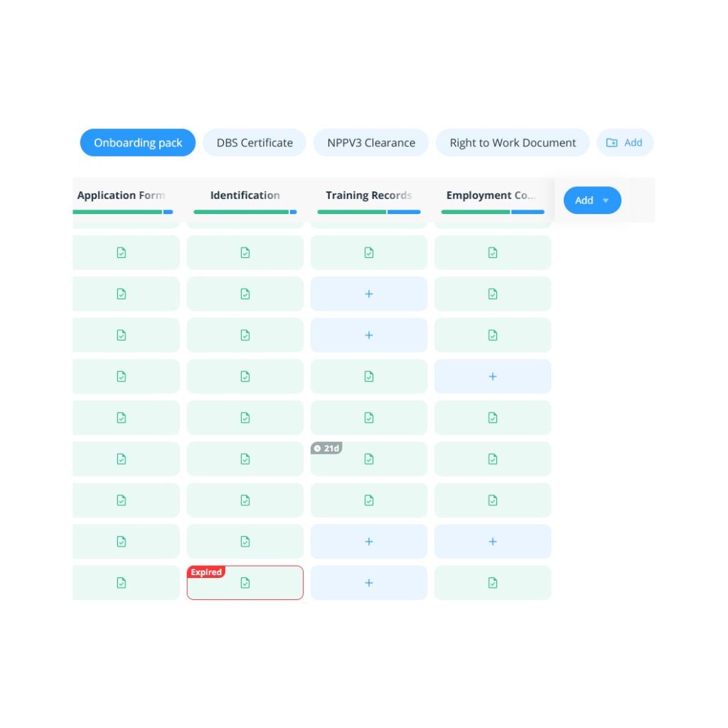Click the folder-plus icon beside Add
This screenshot has height=728, width=728.
611,143
